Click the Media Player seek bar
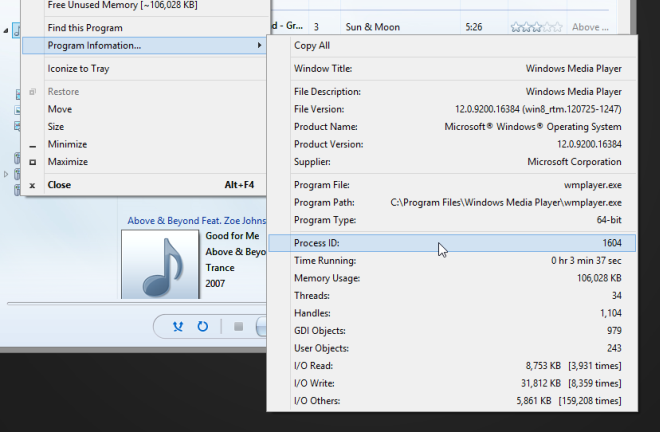 [137, 303]
